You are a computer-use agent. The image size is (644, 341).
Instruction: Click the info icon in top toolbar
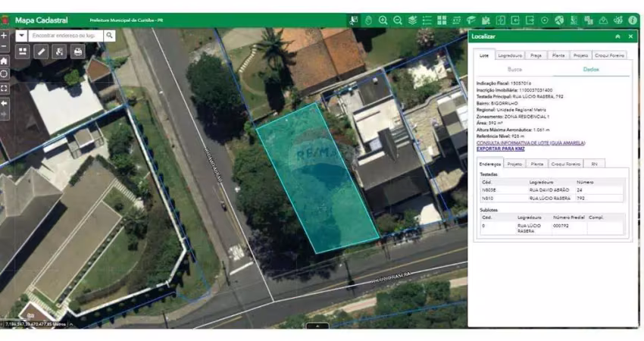click(633, 20)
